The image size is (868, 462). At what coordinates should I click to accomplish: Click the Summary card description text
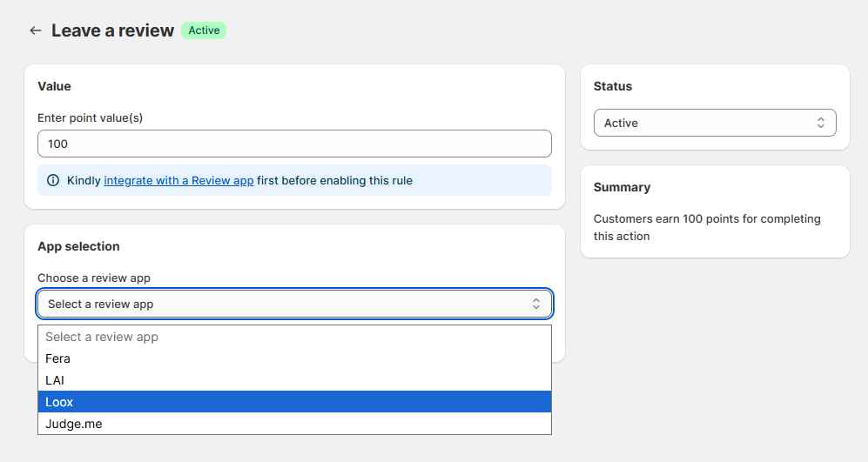706,227
